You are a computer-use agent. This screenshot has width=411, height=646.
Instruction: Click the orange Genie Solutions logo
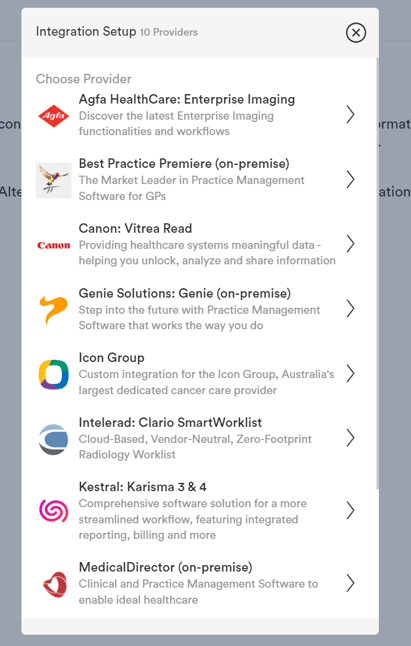(x=54, y=309)
